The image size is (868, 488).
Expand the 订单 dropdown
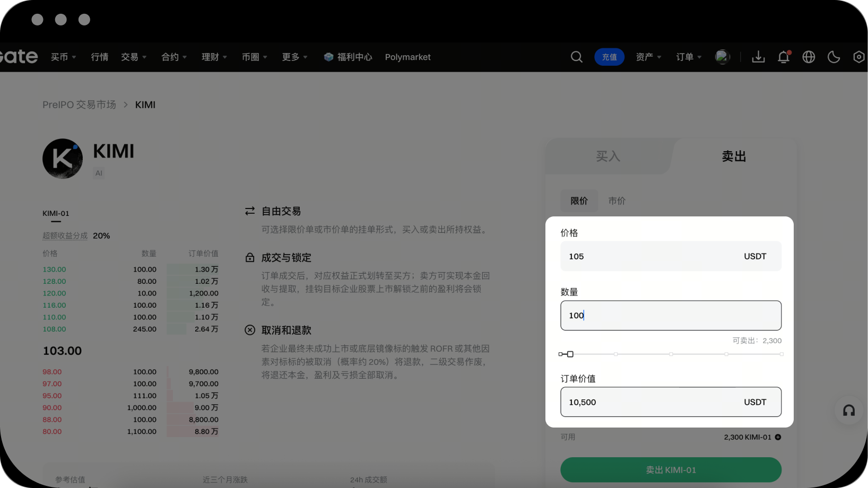[689, 57]
